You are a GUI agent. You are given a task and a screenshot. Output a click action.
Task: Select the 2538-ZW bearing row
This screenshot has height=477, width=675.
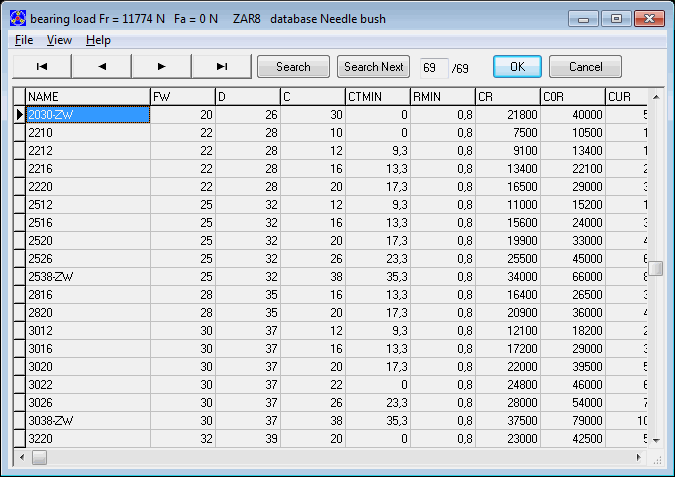tap(87, 275)
